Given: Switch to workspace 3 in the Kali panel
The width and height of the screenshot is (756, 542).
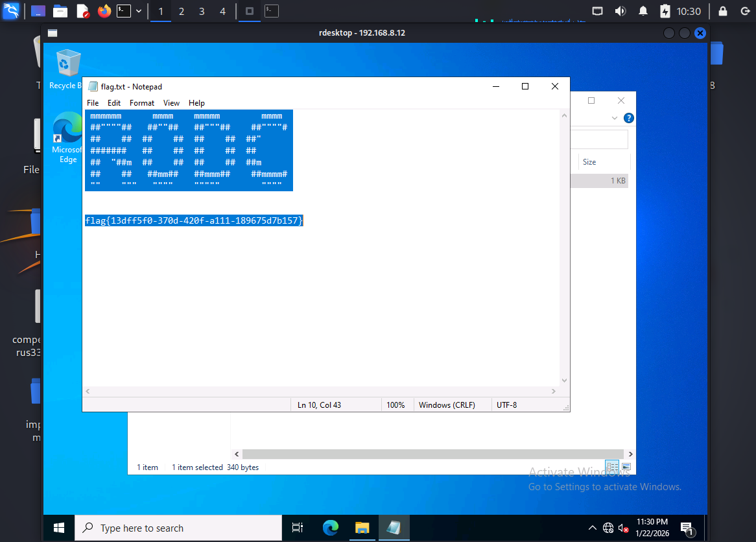Looking at the screenshot, I should click(x=202, y=11).
